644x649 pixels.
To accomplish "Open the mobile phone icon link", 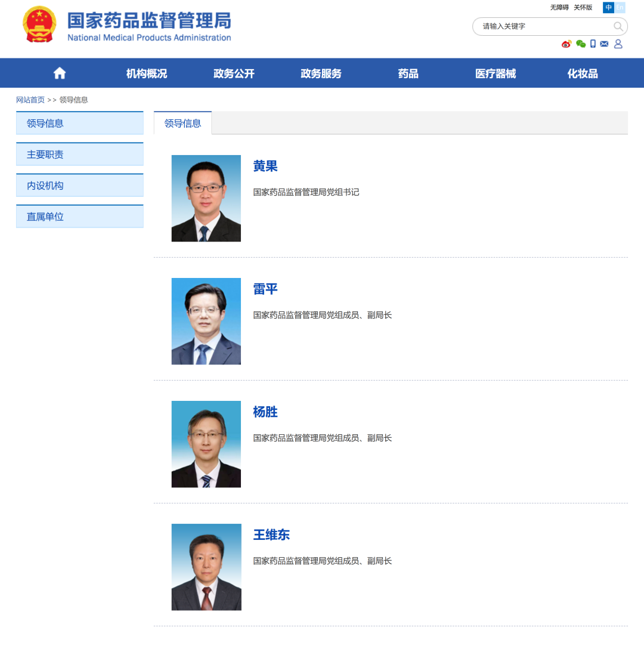I will point(593,44).
